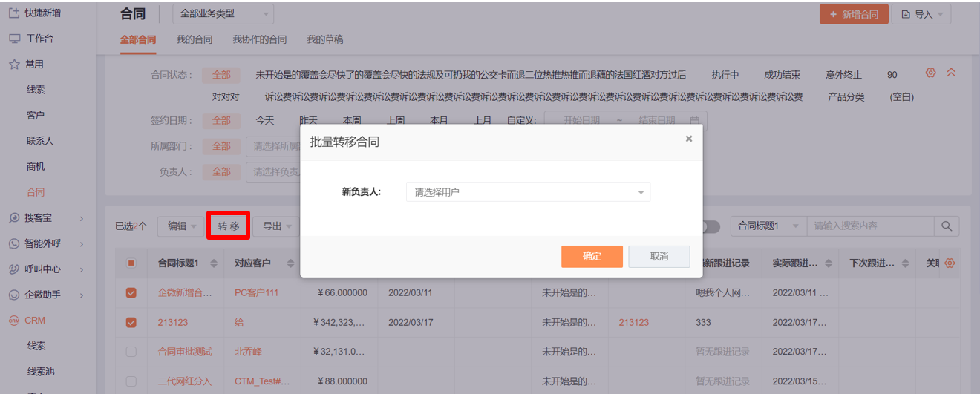Image resolution: width=980 pixels, height=394 pixels.
Task: Filter signing date by 今天
Action: pos(265,120)
